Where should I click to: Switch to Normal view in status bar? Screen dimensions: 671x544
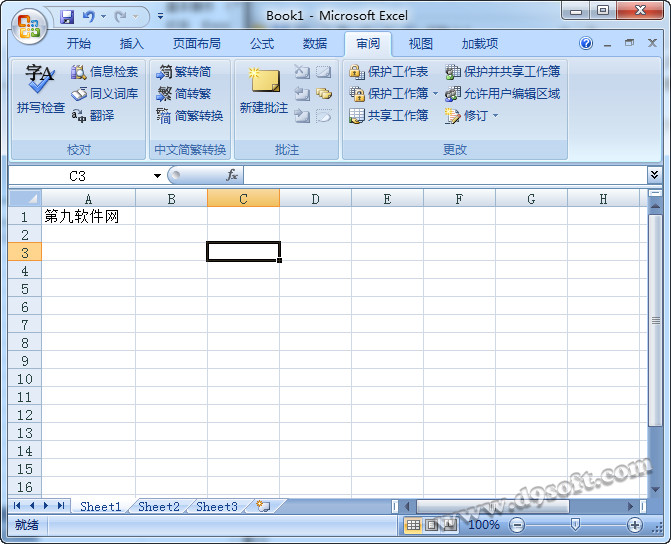tap(413, 525)
